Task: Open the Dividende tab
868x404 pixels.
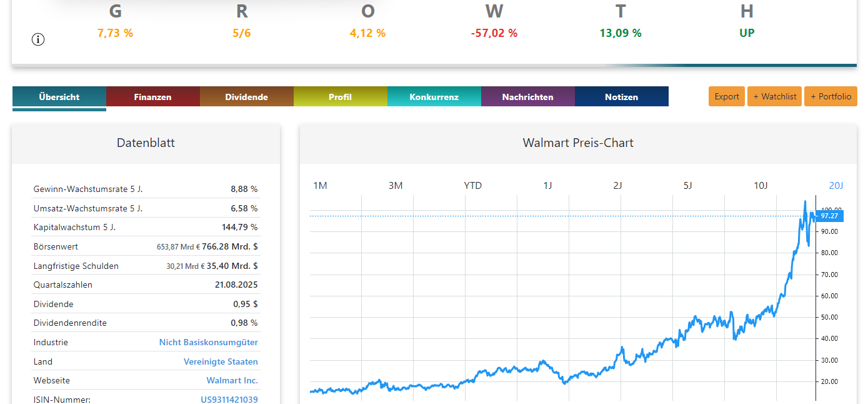Action: (247, 97)
